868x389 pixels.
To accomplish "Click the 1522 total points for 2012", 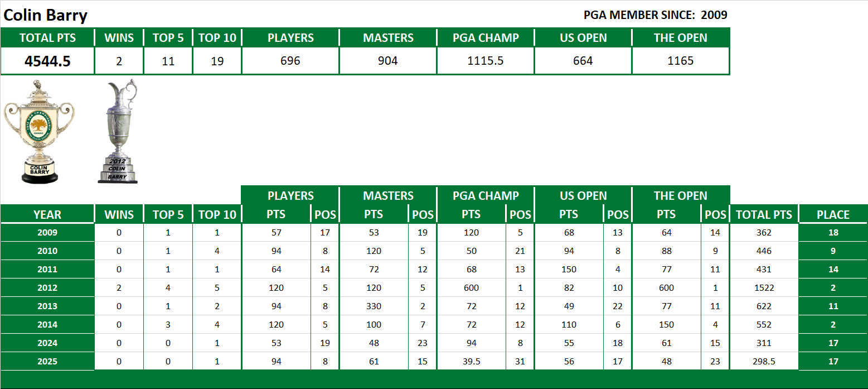I will pyautogui.click(x=764, y=287).
